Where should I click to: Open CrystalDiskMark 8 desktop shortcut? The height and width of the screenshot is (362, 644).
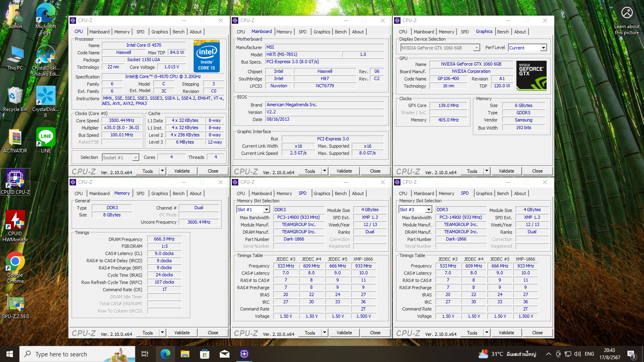pyautogui.click(x=45, y=102)
